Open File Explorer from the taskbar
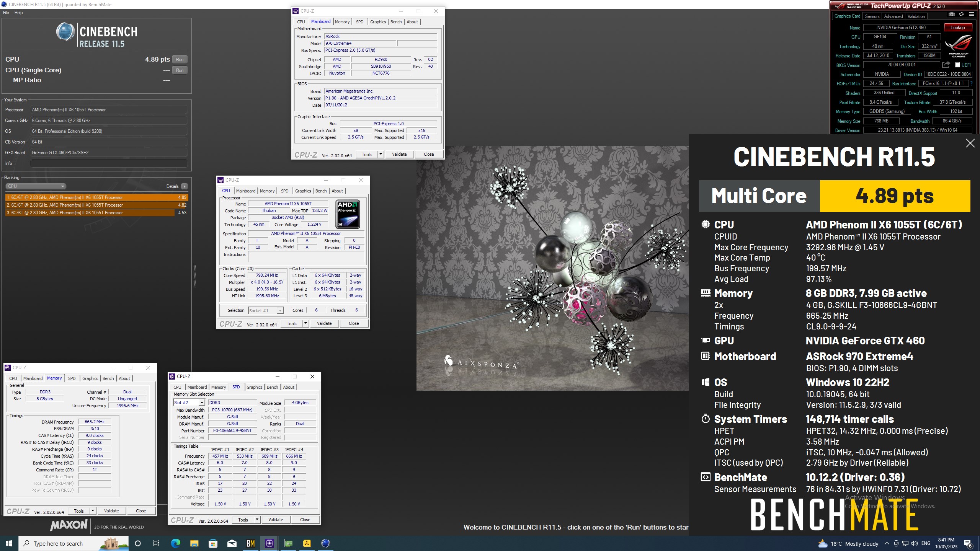Viewport: 980px width, 551px height. [194, 543]
